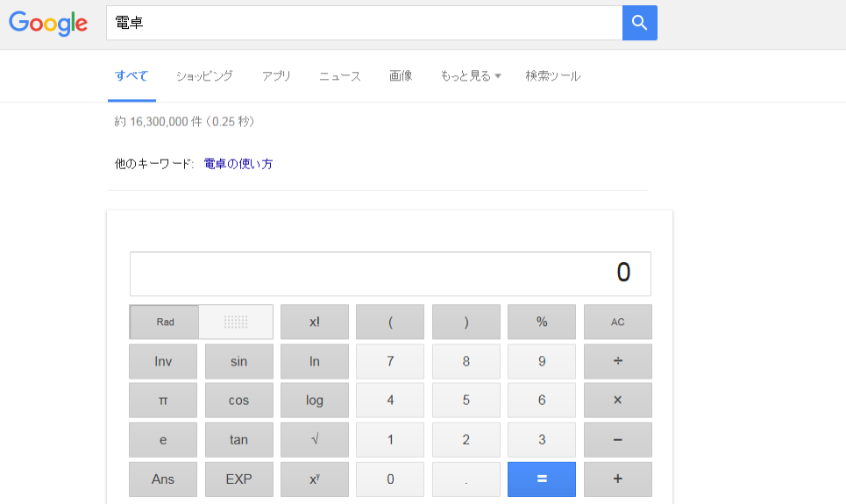Click digit 3 on the calculator
The image size is (846, 504).
[x=542, y=440]
